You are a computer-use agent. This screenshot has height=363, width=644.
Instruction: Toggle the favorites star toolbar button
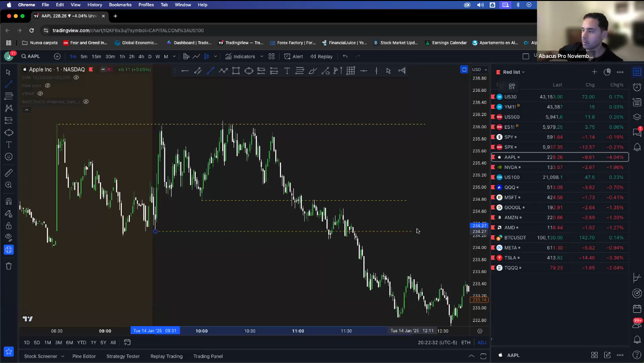tap(8, 351)
